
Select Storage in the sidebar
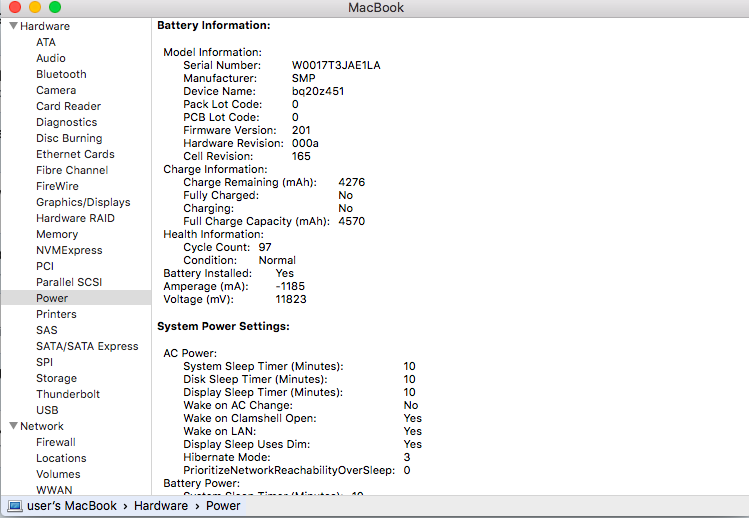[56, 378]
